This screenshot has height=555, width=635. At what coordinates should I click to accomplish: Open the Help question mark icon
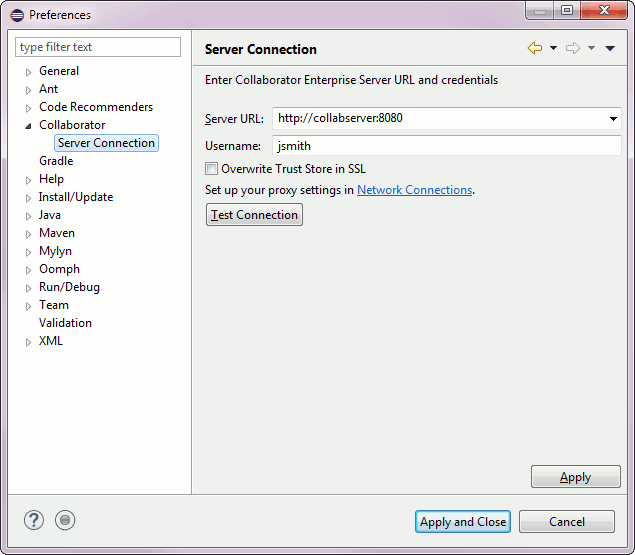(x=34, y=520)
